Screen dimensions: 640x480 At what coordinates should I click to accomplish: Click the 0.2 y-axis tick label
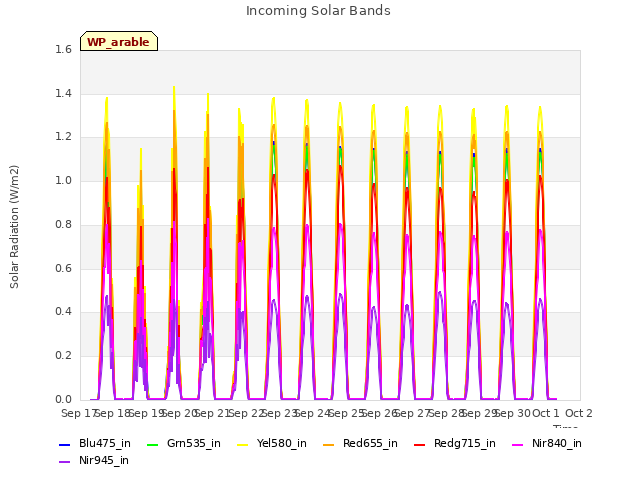tap(63, 356)
